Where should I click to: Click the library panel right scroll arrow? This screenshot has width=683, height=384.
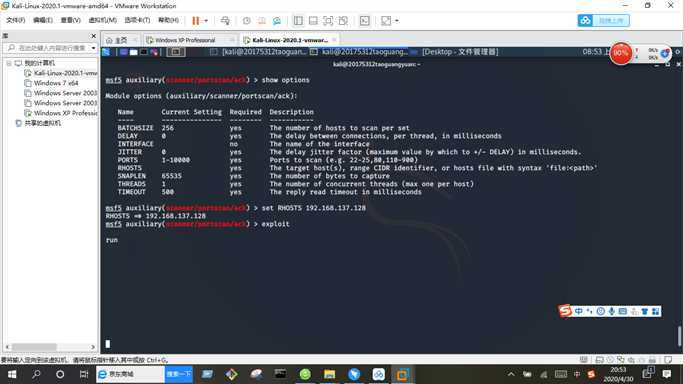[x=93, y=347]
